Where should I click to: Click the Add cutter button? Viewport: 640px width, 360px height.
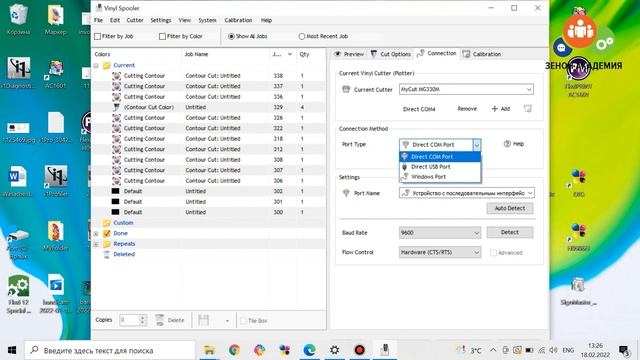[x=501, y=109]
